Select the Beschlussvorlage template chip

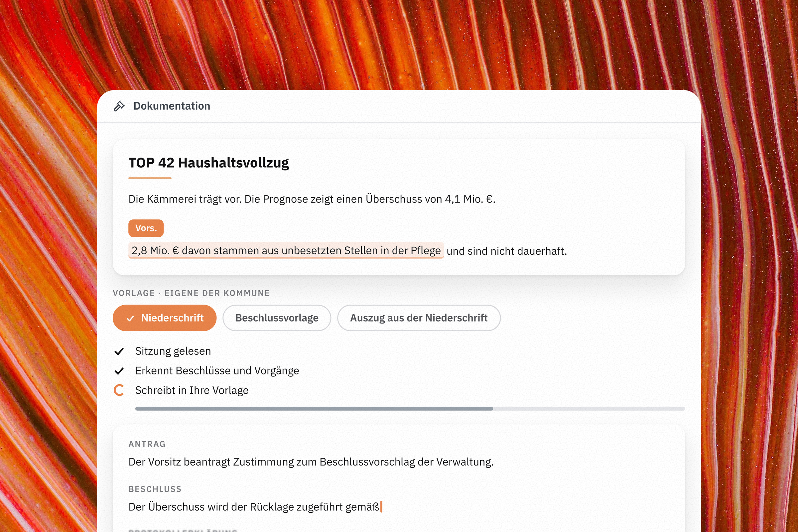277,318
